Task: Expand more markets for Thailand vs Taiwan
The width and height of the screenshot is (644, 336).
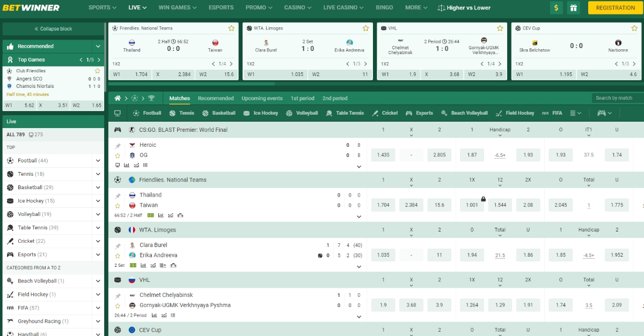Action: [x=359, y=216]
